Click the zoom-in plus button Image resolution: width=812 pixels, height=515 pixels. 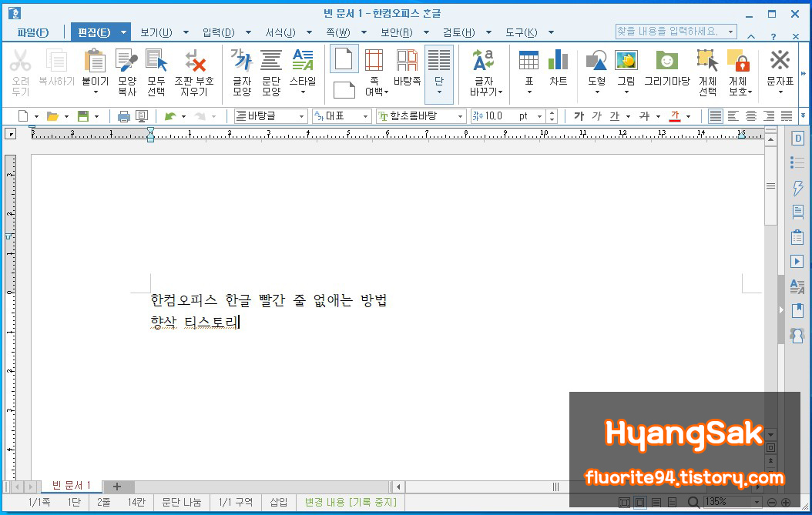coord(786,502)
